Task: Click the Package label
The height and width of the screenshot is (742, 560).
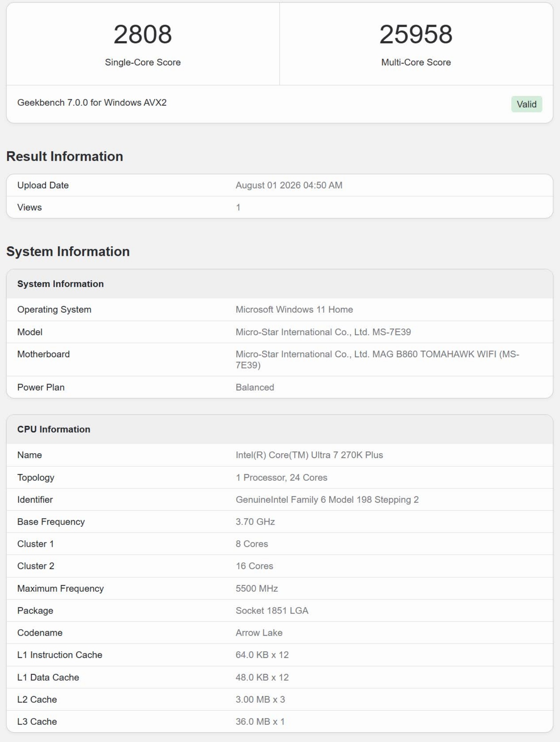Action: pyautogui.click(x=35, y=610)
